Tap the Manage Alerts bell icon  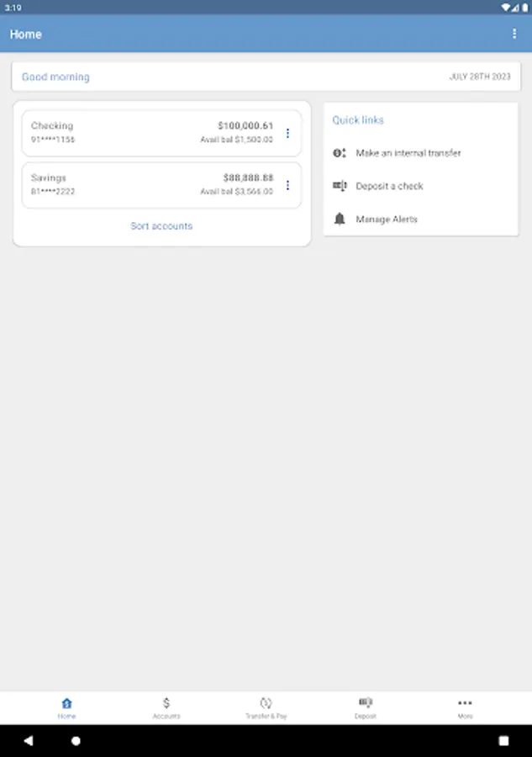(340, 219)
